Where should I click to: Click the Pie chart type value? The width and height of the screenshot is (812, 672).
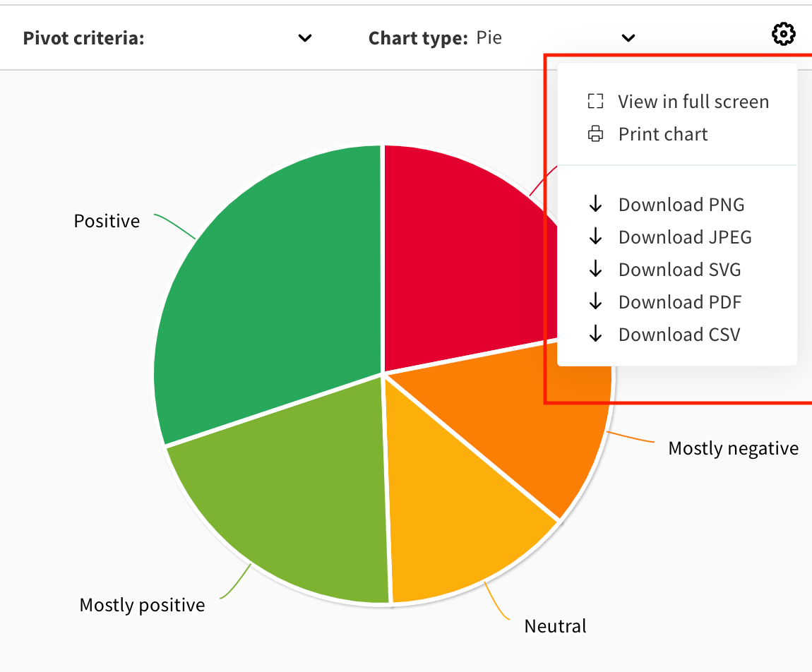pyautogui.click(x=489, y=37)
